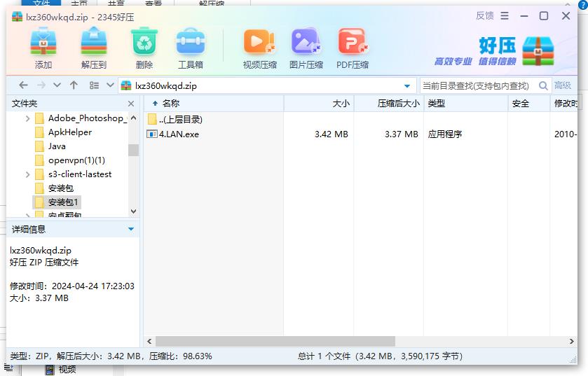The height and width of the screenshot is (376, 588).
Task: Open view mode dropdown chevron
Action: coord(110,85)
